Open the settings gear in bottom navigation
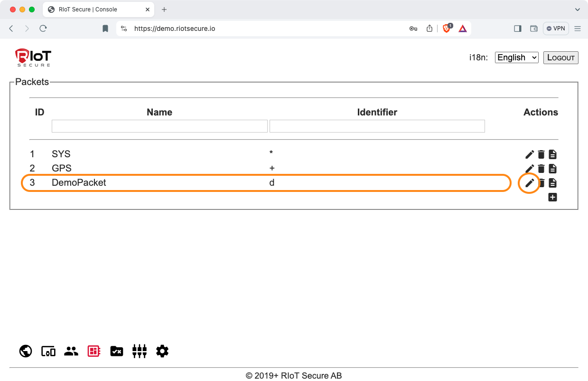 162,351
